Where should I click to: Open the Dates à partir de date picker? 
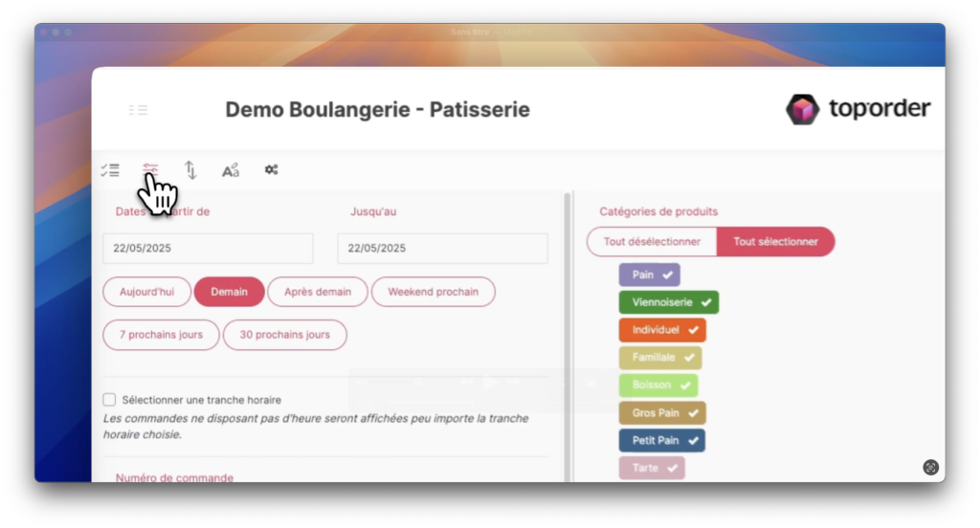(208, 248)
